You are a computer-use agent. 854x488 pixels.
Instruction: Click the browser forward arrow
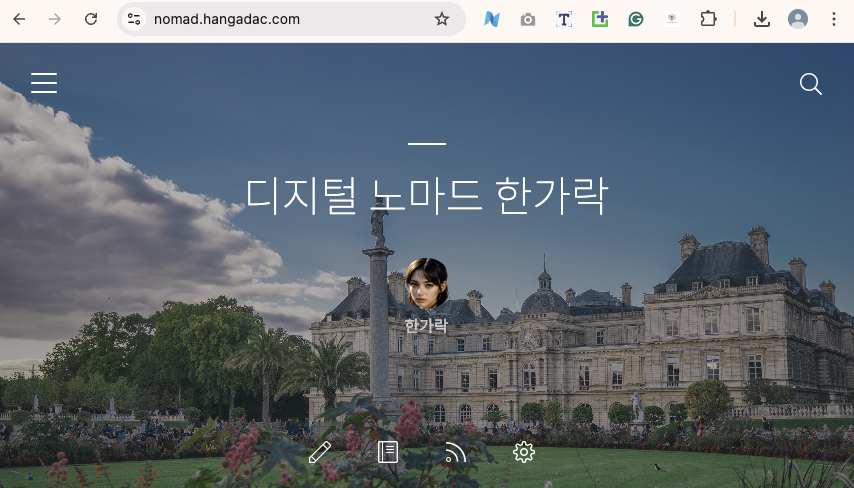pyautogui.click(x=54, y=19)
